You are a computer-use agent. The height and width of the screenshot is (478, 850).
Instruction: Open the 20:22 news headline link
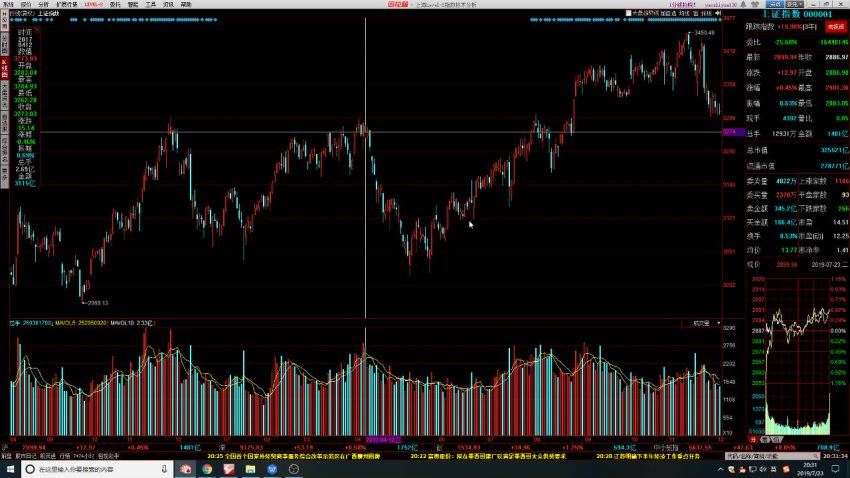click(x=488, y=456)
